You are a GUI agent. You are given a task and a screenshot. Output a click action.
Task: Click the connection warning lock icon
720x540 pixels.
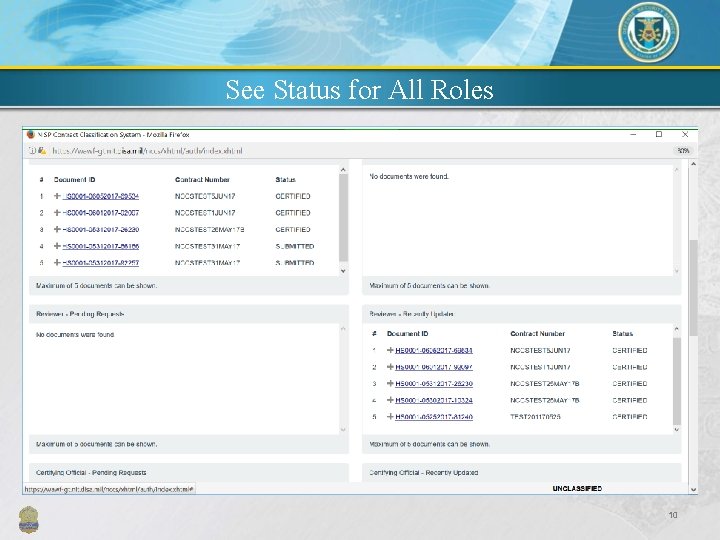pos(42,151)
